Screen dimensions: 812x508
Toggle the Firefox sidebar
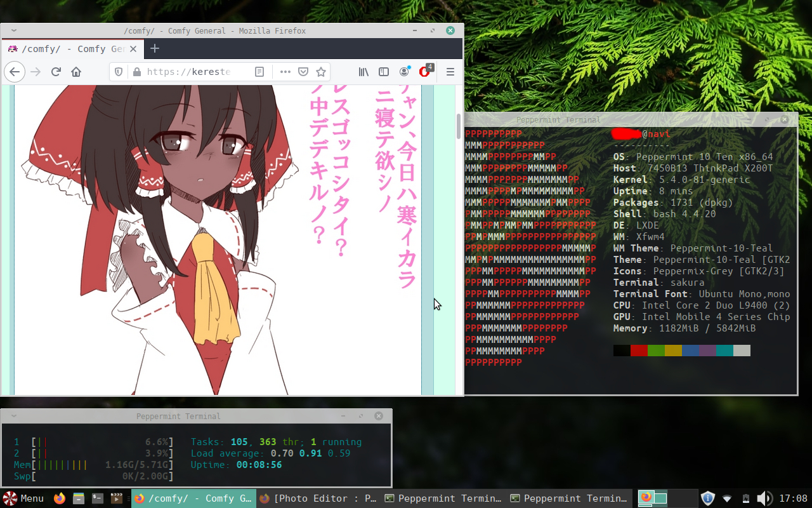click(384, 72)
